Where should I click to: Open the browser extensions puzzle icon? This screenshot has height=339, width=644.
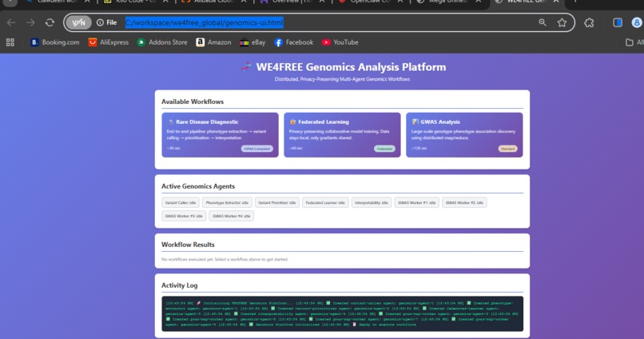589,22
